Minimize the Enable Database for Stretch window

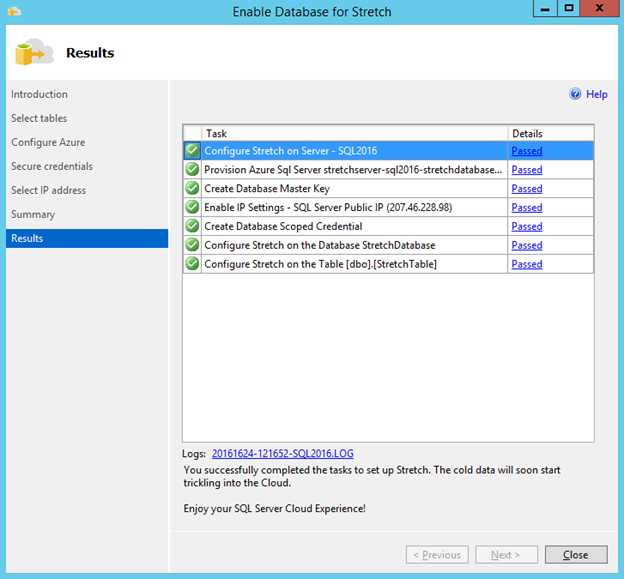coord(545,8)
